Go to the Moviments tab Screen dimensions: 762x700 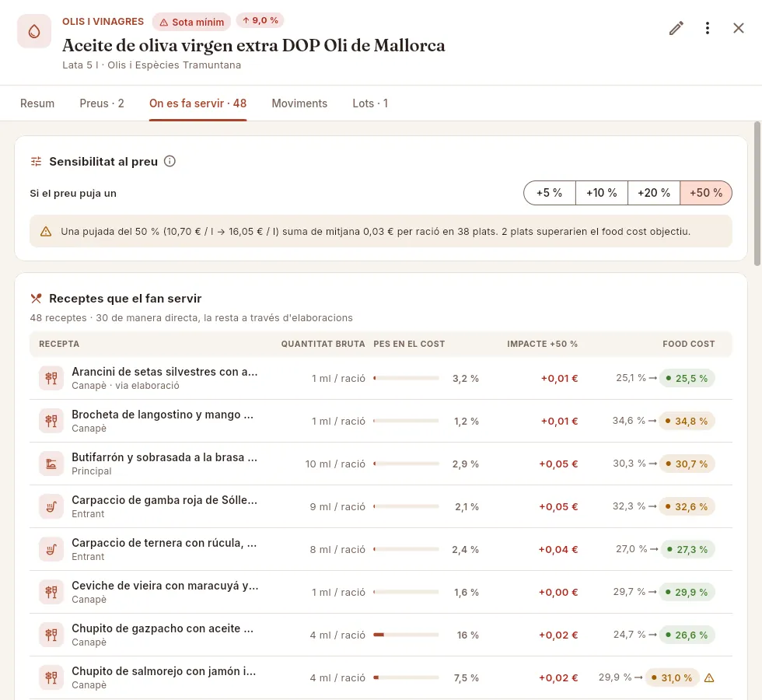click(299, 103)
